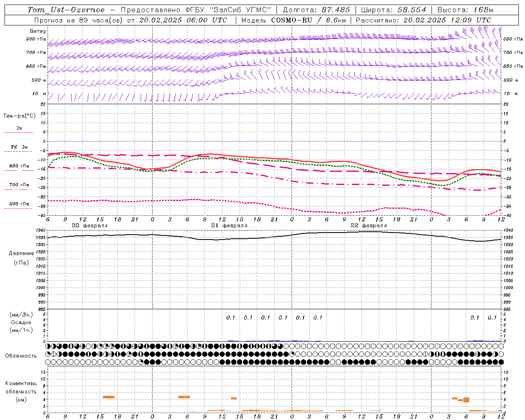Select the start time 20.02.2025 06:00 UTC

pos(183,20)
